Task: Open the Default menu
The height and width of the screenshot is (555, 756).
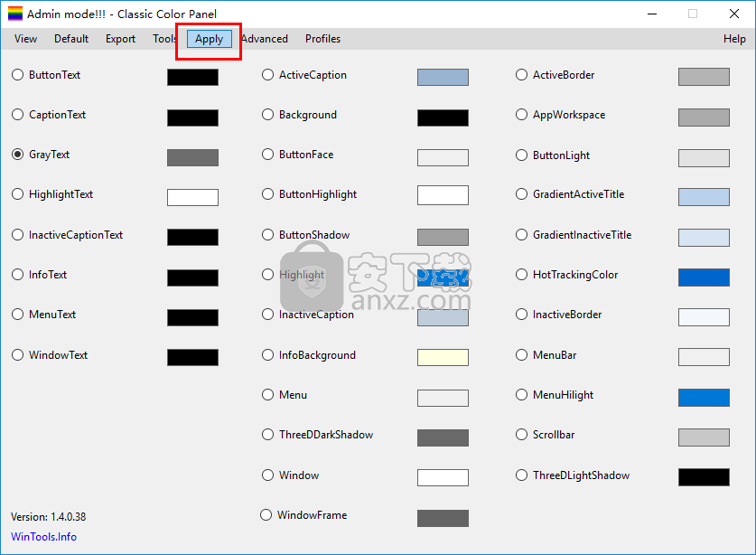Action: (71, 39)
